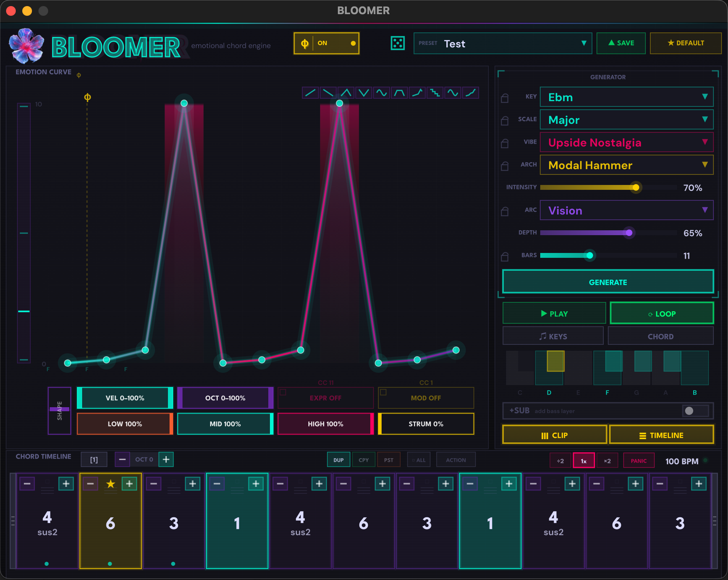The image size is (728, 580).
Task: Switch to the CHORD view tab
Action: pos(660,336)
